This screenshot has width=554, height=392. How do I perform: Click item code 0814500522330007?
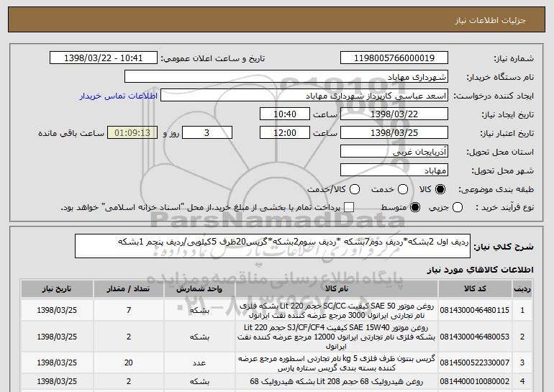(475, 363)
